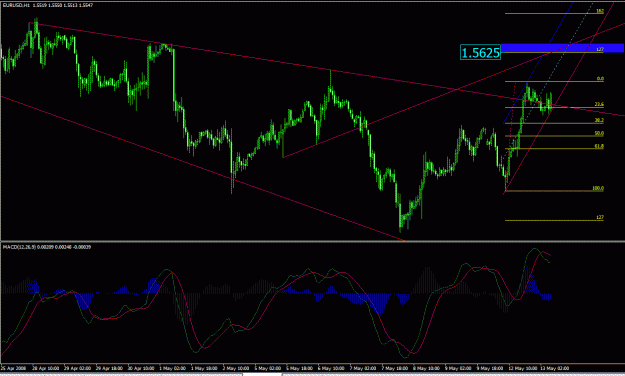625x376 pixels.
Task: Click the 23.6 Fibonacci level label
Action: coord(599,104)
